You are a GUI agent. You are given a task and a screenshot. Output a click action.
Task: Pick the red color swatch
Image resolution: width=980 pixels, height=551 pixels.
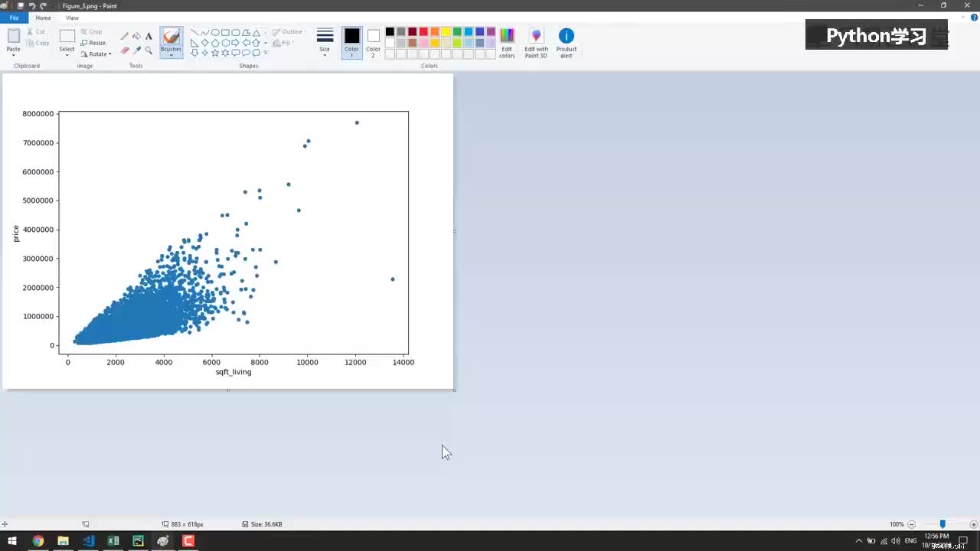tap(423, 32)
